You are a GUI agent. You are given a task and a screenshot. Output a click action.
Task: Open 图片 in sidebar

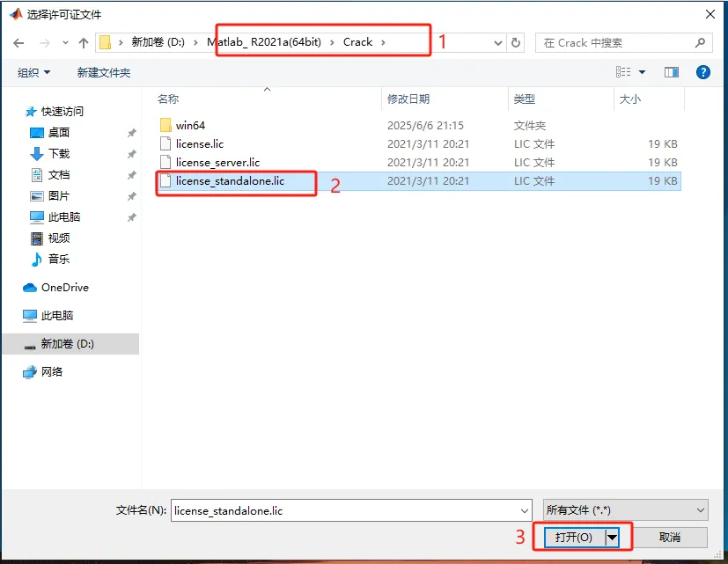(x=59, y=196)
